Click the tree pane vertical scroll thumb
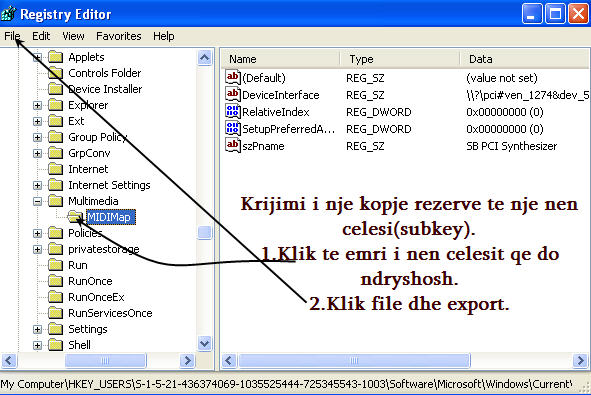The height and width of the screenshot is (395, 591). (x=204, y=233)
